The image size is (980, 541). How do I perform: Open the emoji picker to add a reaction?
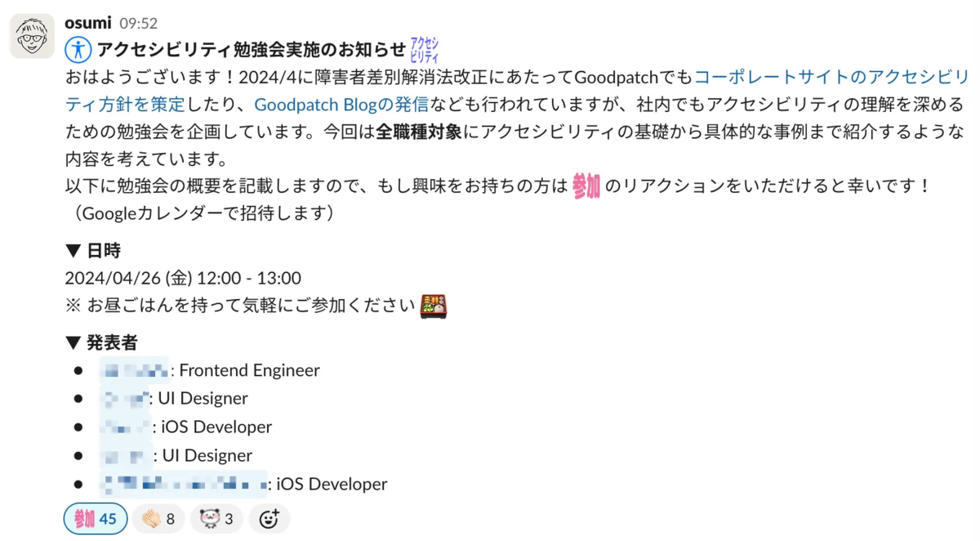270,517
